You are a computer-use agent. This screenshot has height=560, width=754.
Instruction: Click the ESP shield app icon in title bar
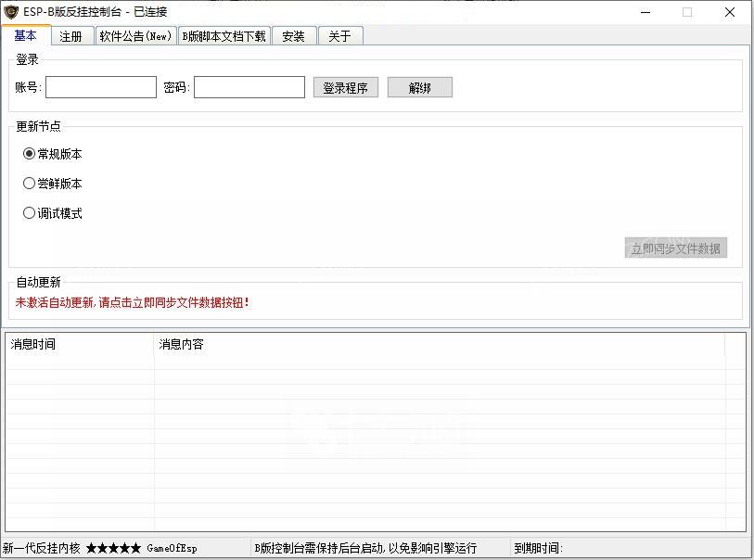(10, 11)
